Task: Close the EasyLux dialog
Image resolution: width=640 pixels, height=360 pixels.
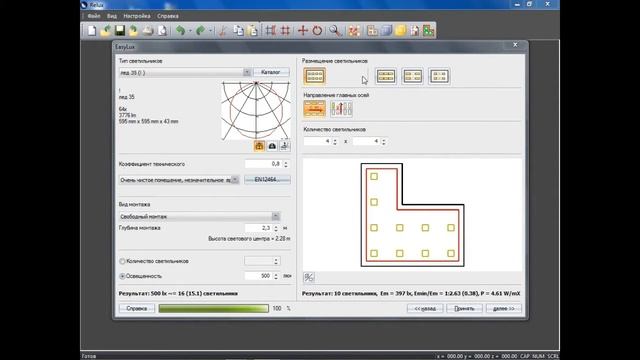Action: [515, 45]
